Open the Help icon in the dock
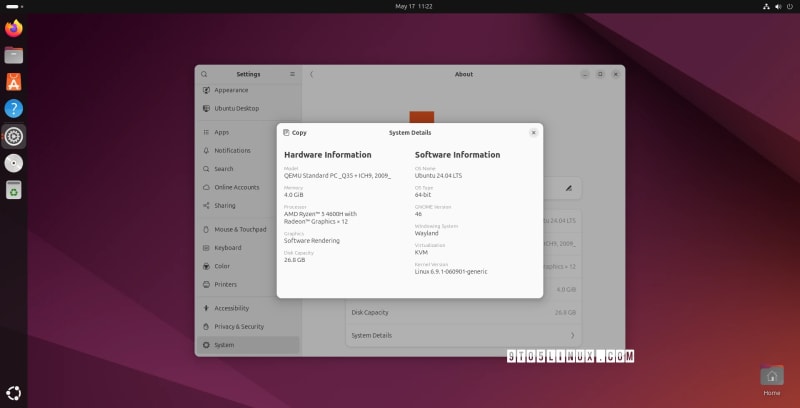Image resolution: width=800 pixels, height=408 pixels. pyautogui.click(x=14, y=109)
